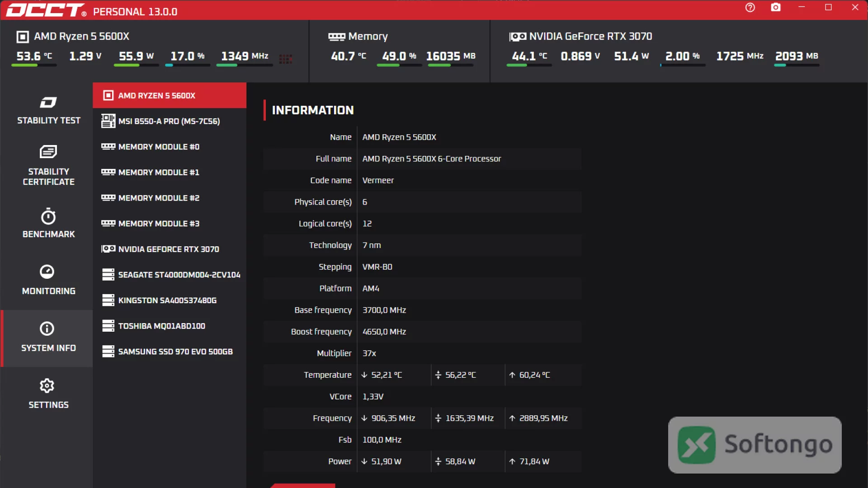Viewport: 868px width, 488px height.
Task: Click the CPU temperature 53.6 °C reading
Action: coord(34,56)
